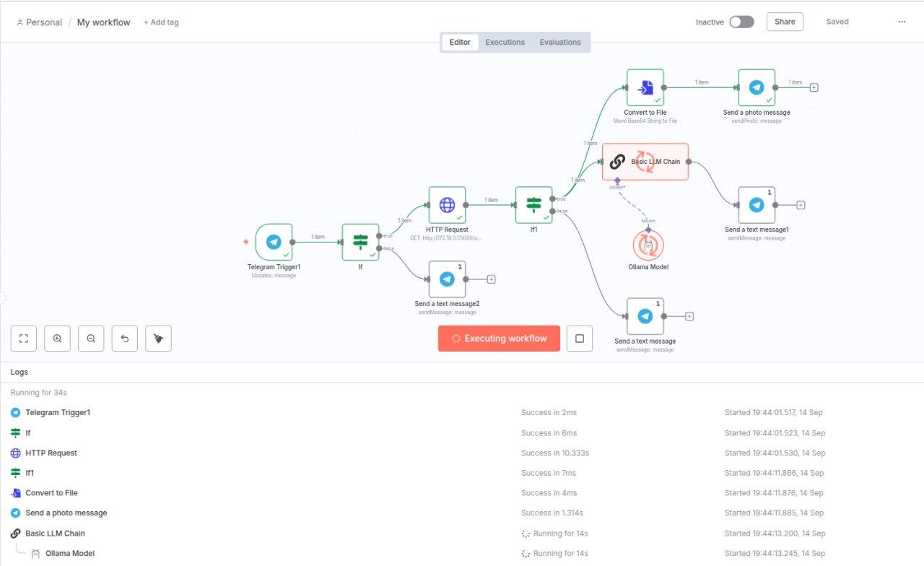
Task: Click 'Started 19:44:13.200, 14 Sep' timestamp
Action: click(x=774, y=534)
